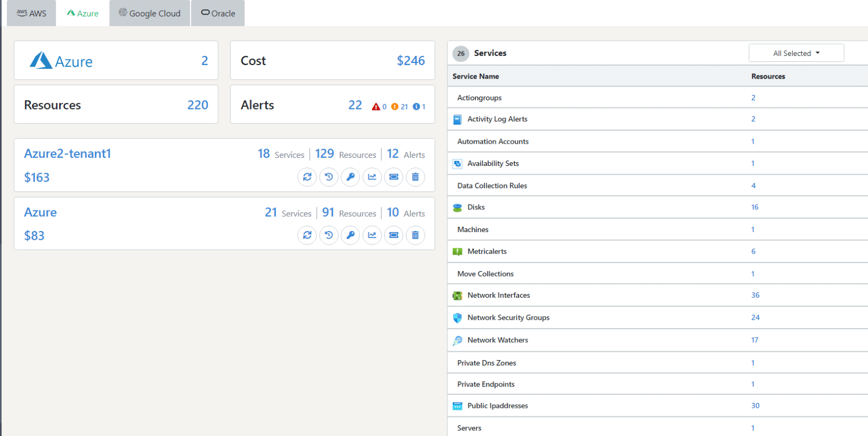Open the Azure account link above the $83 cost
Viewport: 868px width, 436px height.
pyautogui.click(x=40, y=212)
